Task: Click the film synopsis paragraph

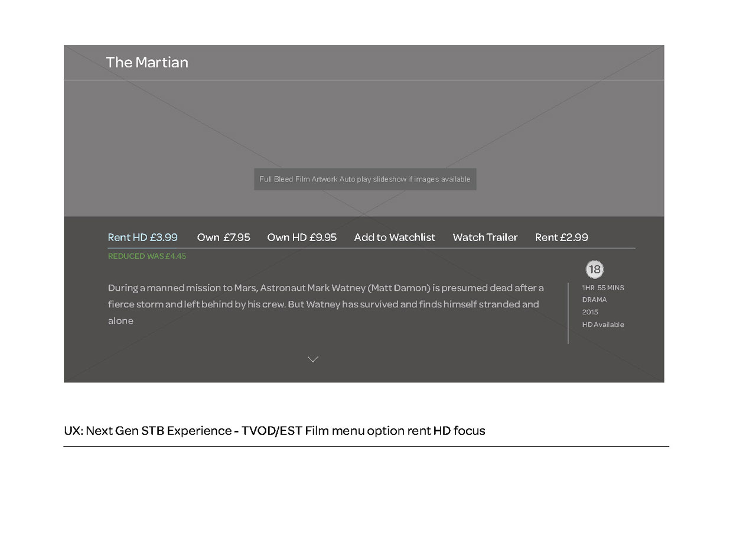Action: click(x=326, y=304)
